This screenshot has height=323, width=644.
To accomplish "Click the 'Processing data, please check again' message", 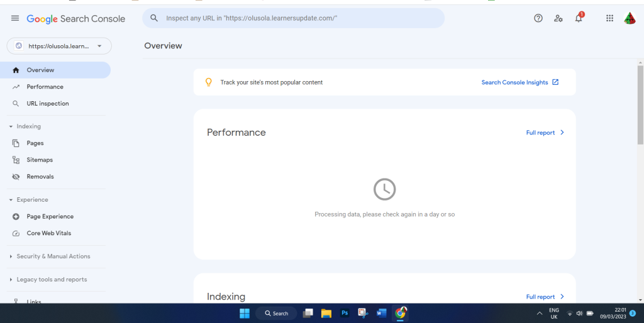I will tap(384, 215).
